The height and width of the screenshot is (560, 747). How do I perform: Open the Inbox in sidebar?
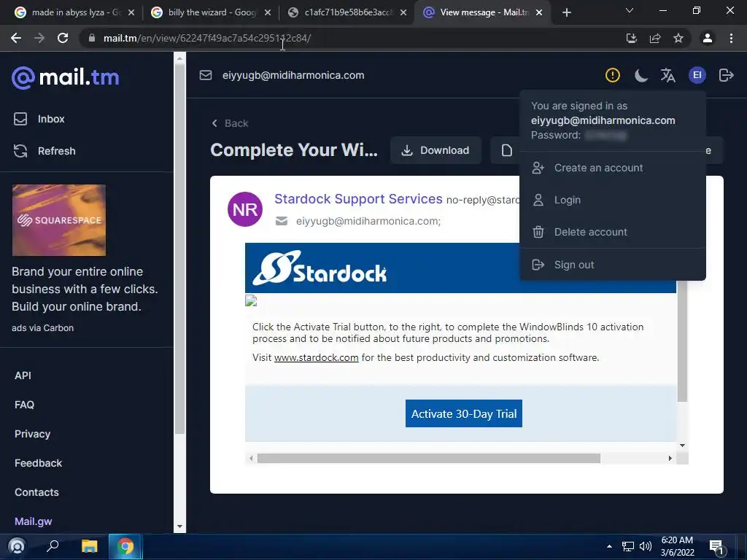click(x=39, y=119)
